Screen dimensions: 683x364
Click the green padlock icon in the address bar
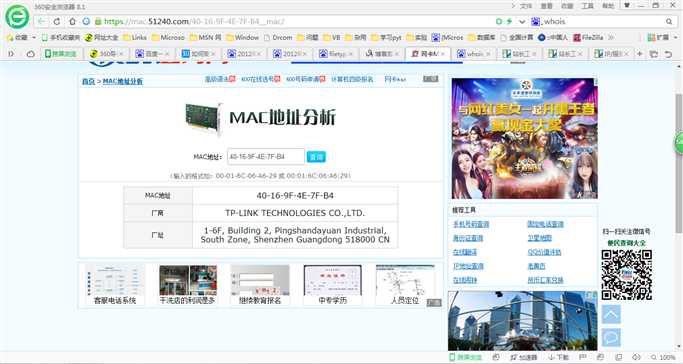98,21
